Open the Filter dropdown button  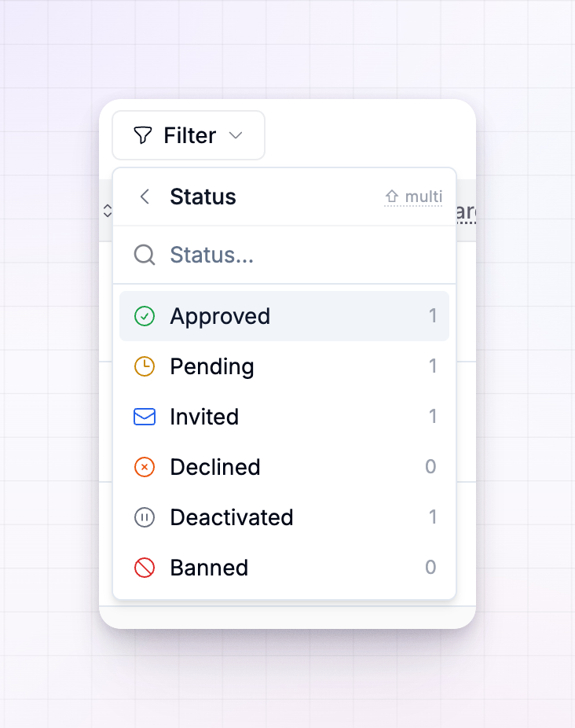[189, 135]
